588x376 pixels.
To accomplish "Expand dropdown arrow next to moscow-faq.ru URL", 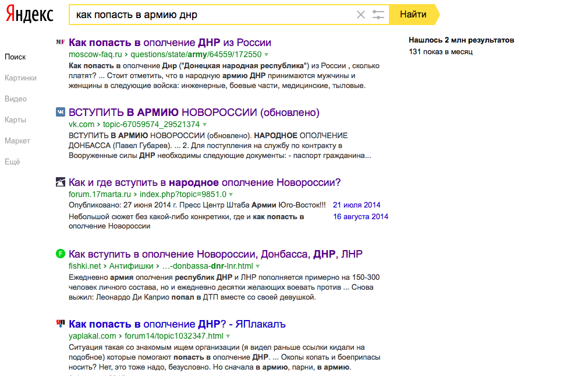I will (267, 55).
